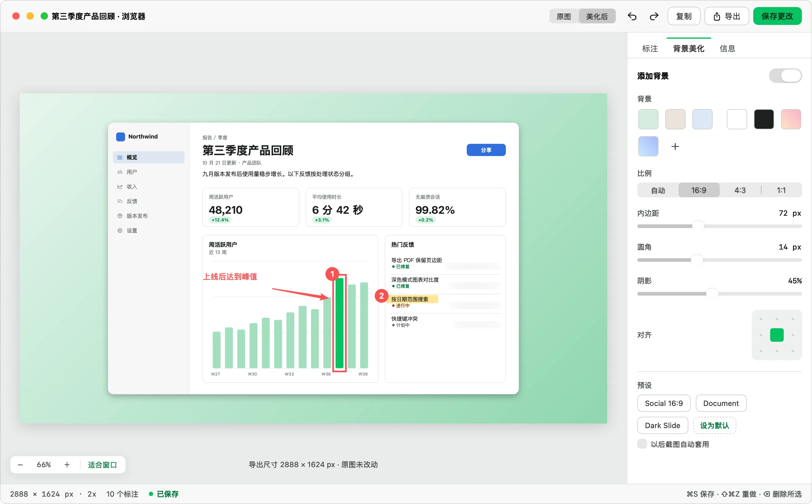Apply the Social 16:9 preset
The height and width of the screenshot is (504, 812).
tap(663, 403)
